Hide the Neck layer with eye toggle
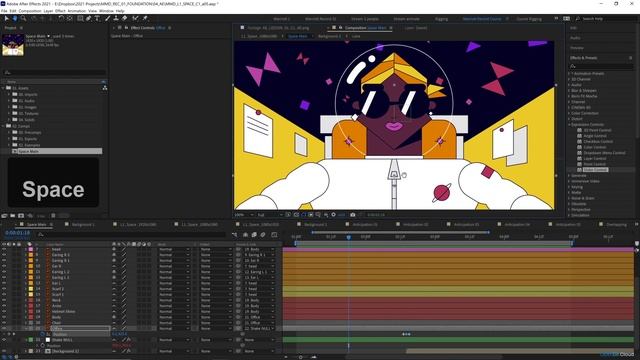Viewport: 640px width, 360px height. point(4,300)
